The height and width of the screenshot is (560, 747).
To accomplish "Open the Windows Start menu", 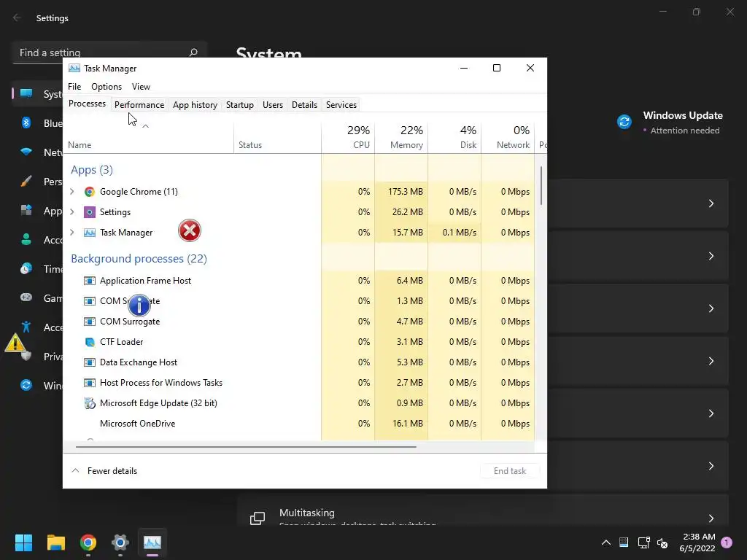I will pos(23,542).
